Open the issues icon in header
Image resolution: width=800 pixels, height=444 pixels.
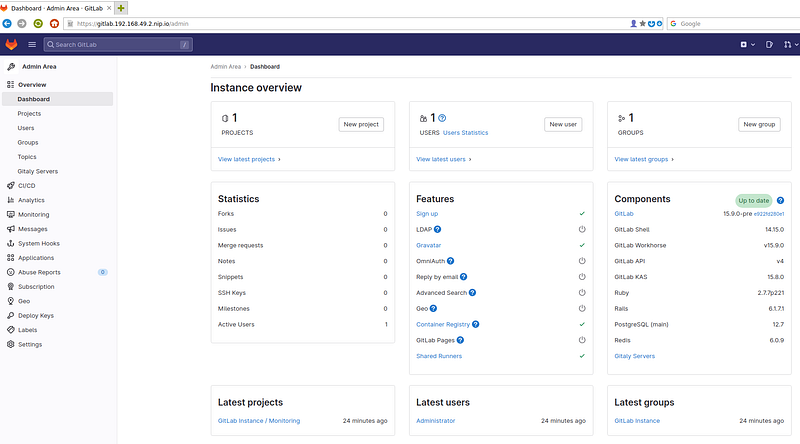tap(769, 44)
